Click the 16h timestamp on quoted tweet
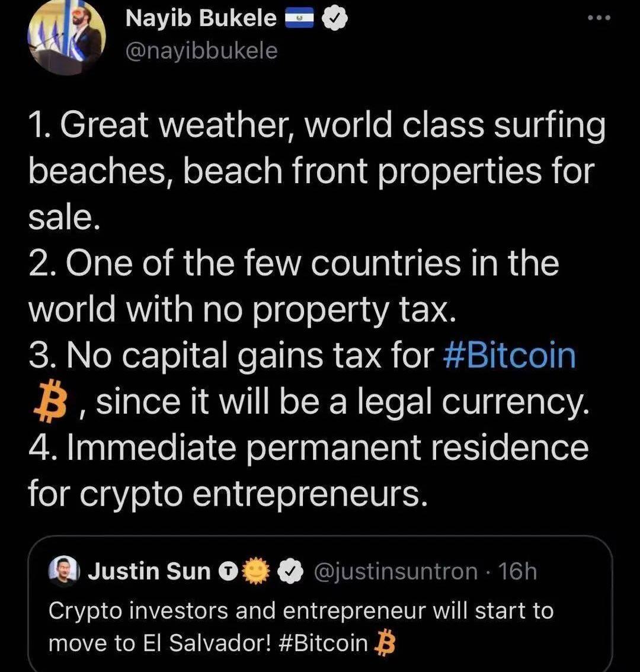The width and height of the screenshot is (640, 672). (x=518, y=572)
